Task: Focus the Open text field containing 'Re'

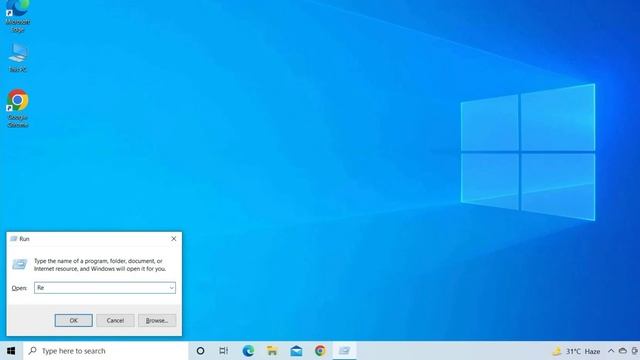Action: (105, 288)
